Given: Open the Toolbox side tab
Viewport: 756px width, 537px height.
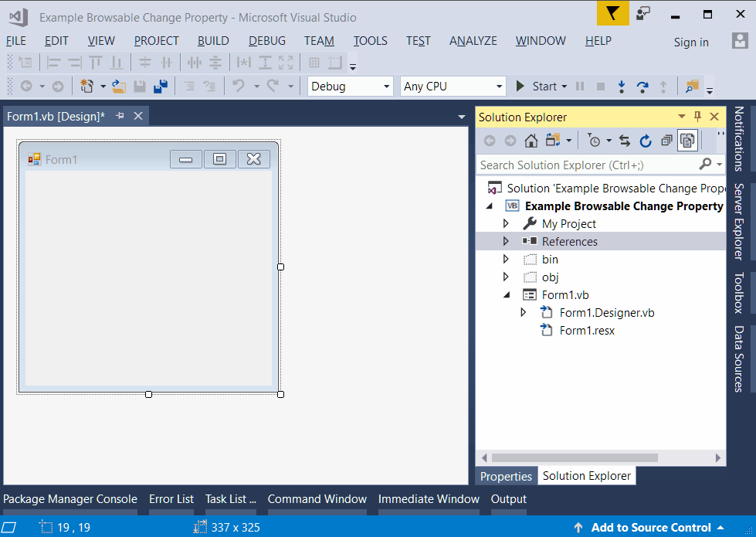Looking at the screenshot, I should point(739,293).
